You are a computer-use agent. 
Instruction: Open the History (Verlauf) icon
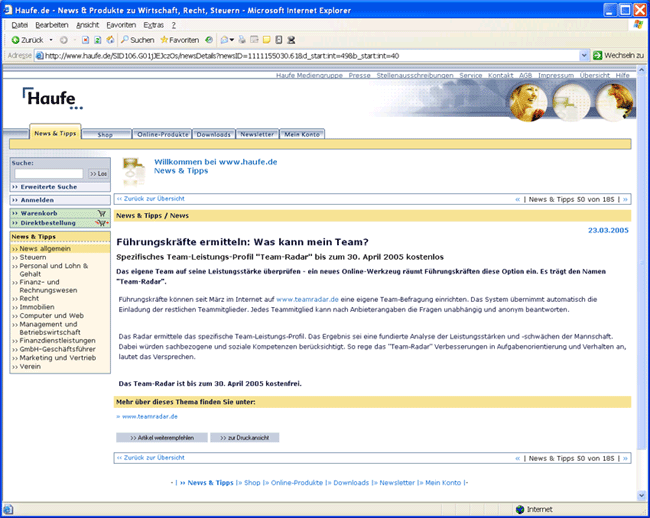[x=209, y=40]
